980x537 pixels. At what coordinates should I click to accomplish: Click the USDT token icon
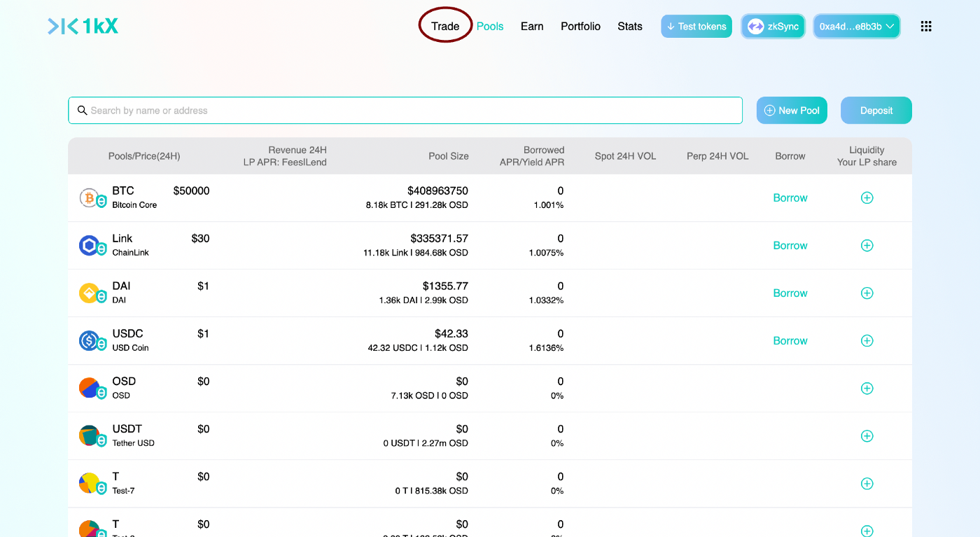coord(89,435)
